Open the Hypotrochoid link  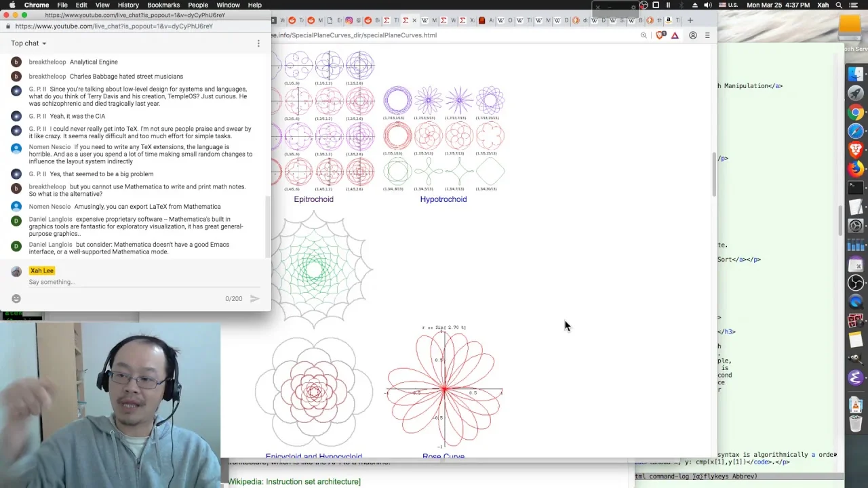click(x=443, y=199)
